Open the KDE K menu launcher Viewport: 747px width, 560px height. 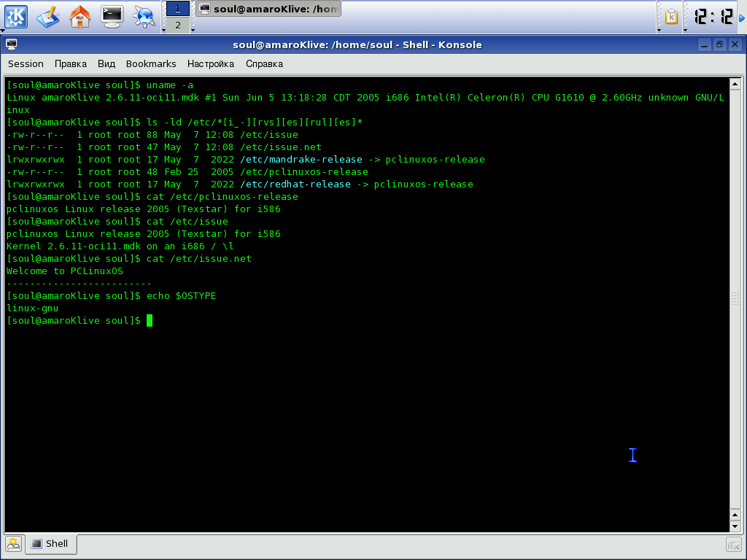[x=16, y=16]
